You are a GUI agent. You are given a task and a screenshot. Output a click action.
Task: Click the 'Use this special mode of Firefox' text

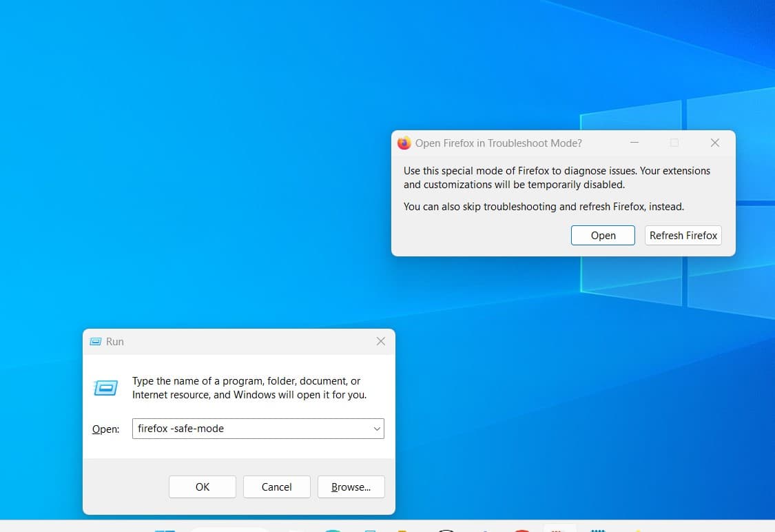click(557, 178)
